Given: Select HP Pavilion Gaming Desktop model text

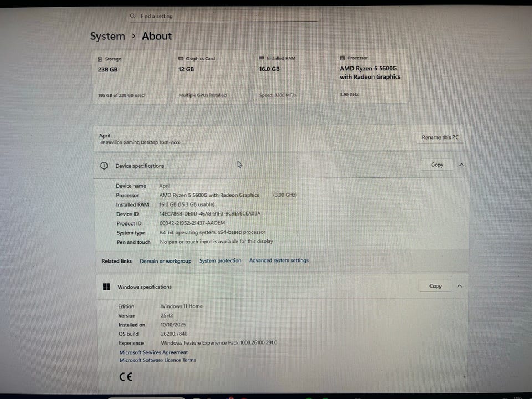Looking at the screenshot, I should tap(140, 142).
